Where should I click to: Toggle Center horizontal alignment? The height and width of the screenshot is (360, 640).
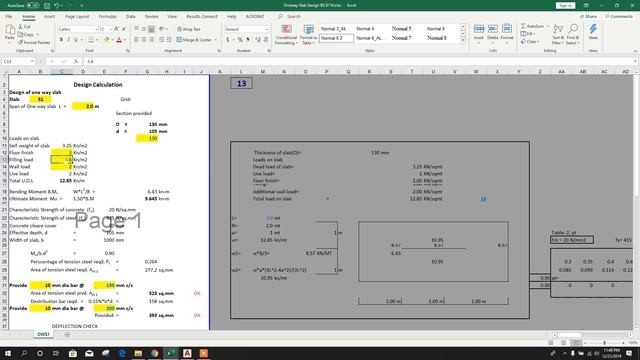pos(144,40)
